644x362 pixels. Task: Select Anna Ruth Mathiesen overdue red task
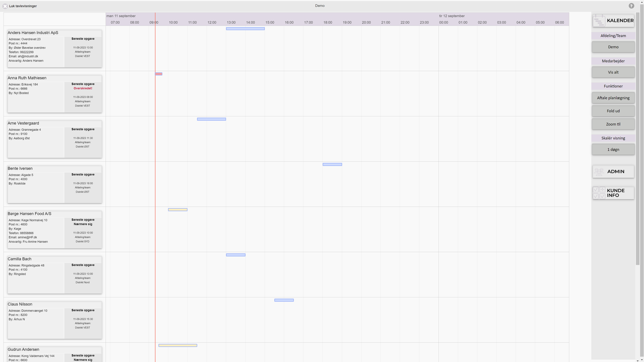[x=158, y=74]
